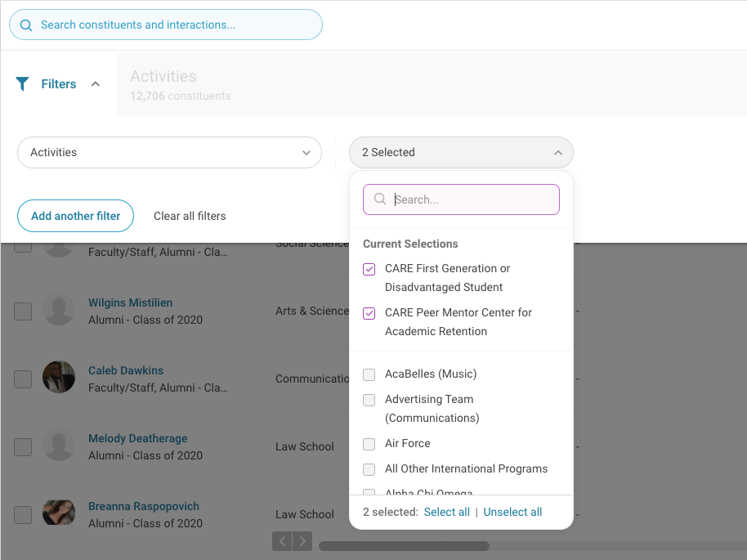
Task: Click Breanna Raspopovich avatar picture
Action: [x=59, y=513]
